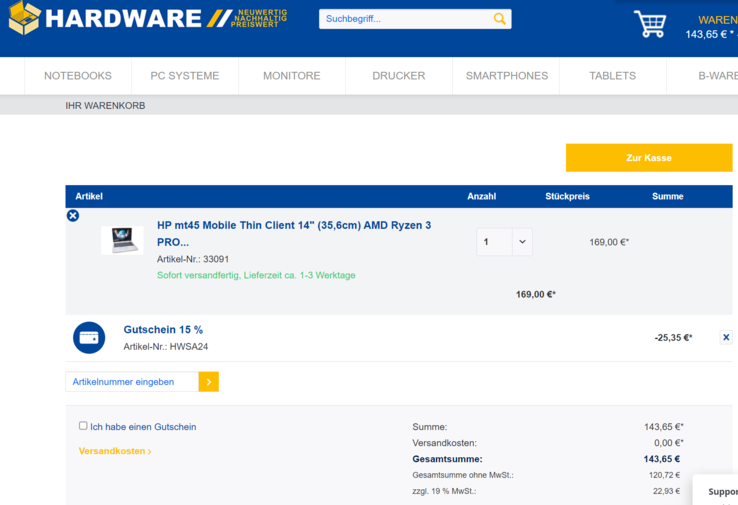Click the Zur Kasse button
This screenshot has height=505, width=738.
(x=649, y=158)
